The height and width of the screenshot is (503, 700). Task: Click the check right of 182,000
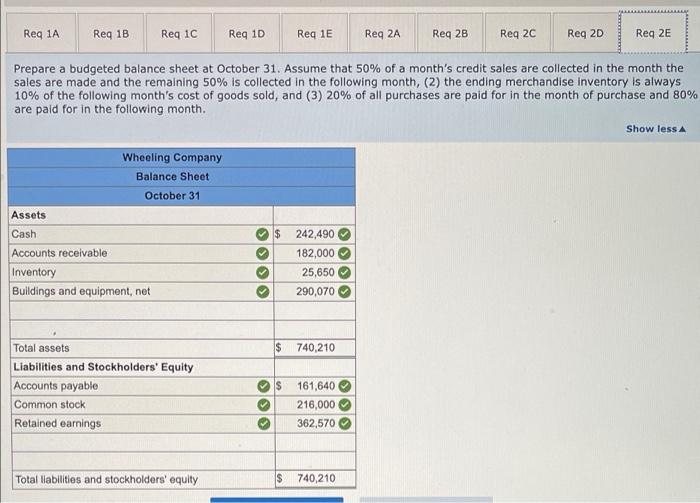(x=344, y=254)
